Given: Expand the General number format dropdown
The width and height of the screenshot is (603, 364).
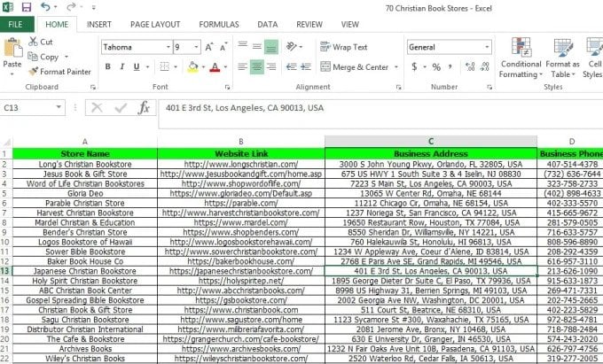Looking at the screenshot, I should [x=487, y=47].
